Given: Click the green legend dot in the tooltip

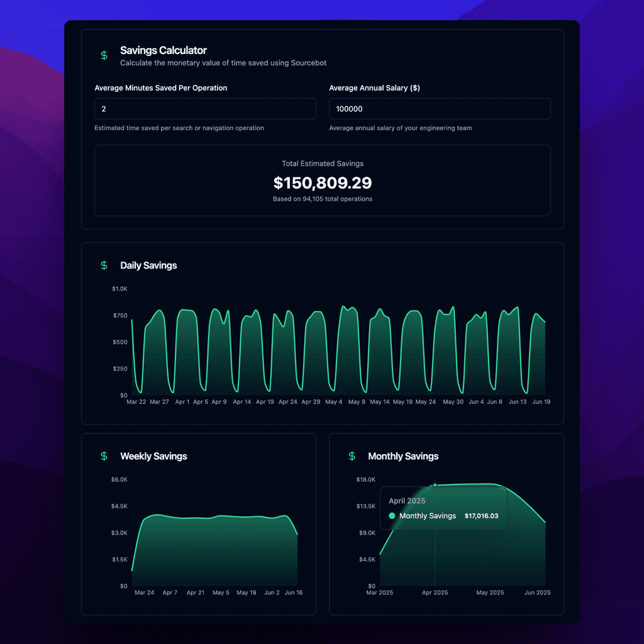Looking at the screenshot, I should (391, 516).
